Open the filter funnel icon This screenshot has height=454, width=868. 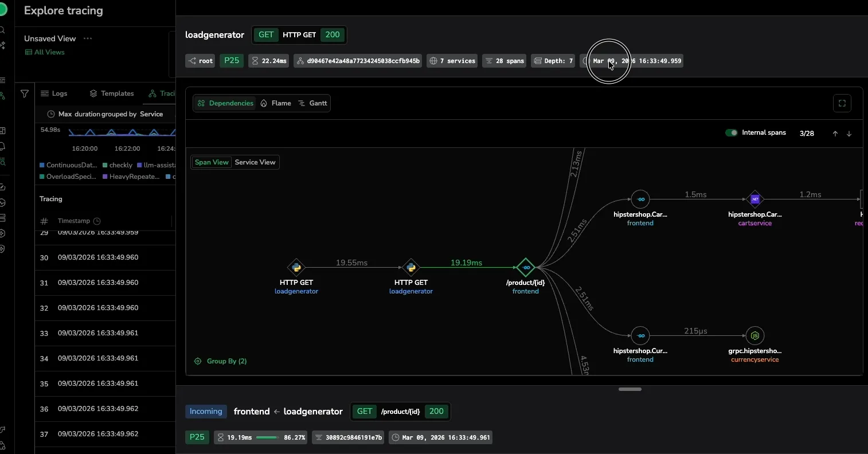(25, 93)
